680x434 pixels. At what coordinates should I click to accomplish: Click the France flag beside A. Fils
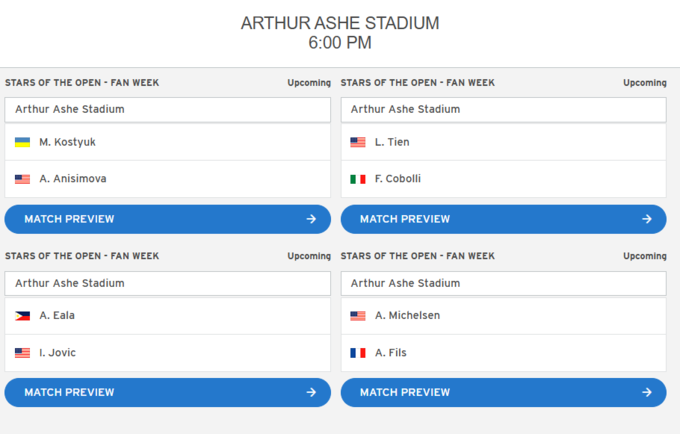pyautogui.click(x=358, y=353)
